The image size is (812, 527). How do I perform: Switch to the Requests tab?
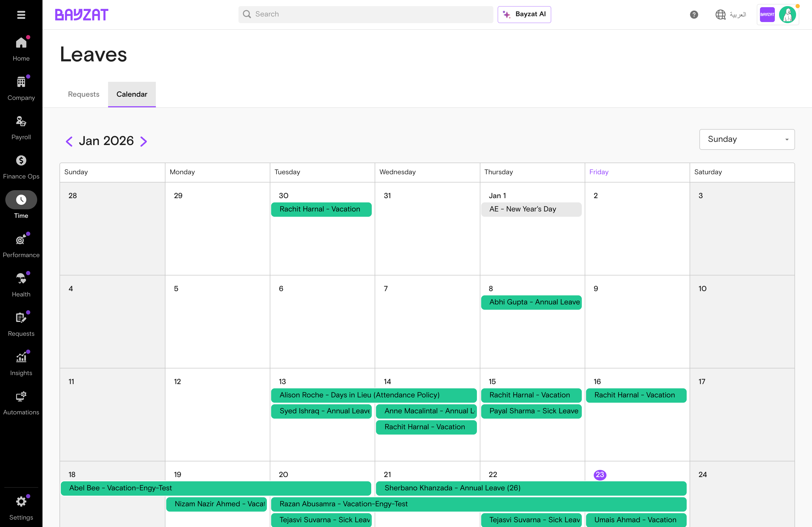click(84, 94)
